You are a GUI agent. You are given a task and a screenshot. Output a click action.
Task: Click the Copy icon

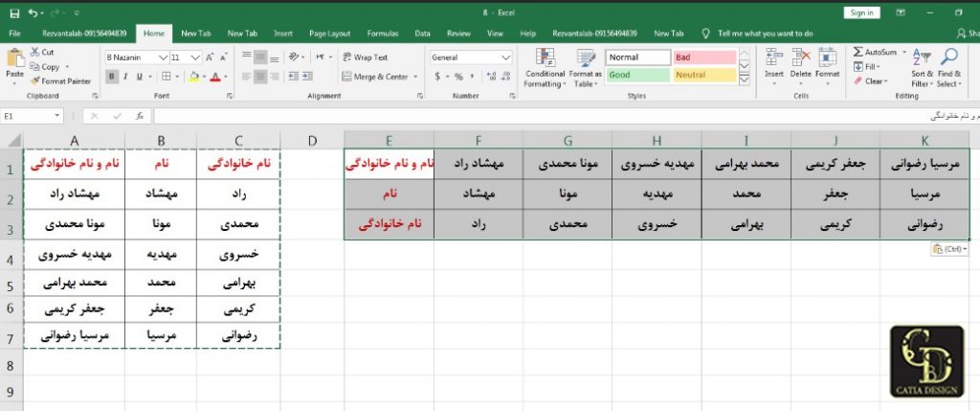click(x=35, y=67)
